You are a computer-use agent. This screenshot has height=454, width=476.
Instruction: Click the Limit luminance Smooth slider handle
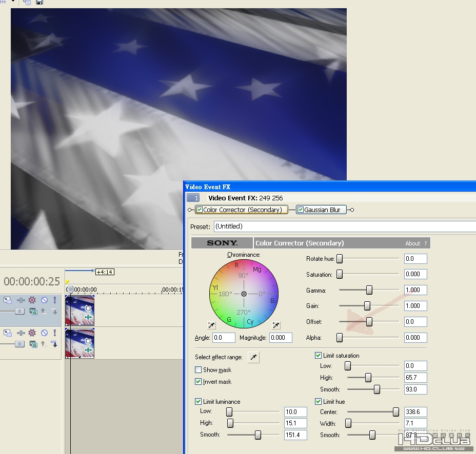pos(257,435)
